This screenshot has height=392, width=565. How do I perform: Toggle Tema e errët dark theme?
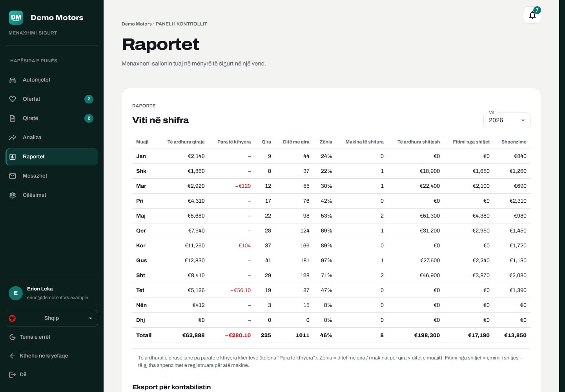[52, 337]
